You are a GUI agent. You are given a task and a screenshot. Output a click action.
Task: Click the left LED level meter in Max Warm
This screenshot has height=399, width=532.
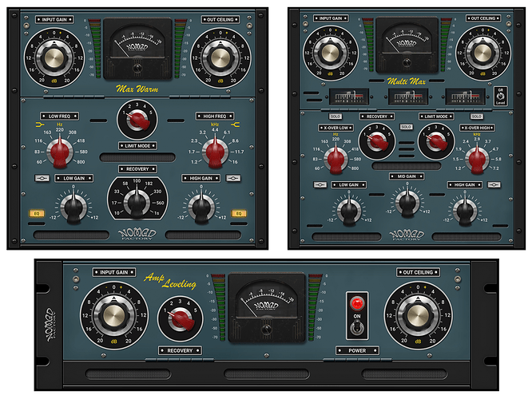click(x=96, y=48)
